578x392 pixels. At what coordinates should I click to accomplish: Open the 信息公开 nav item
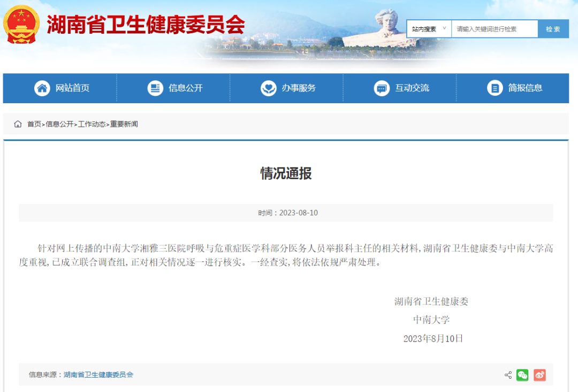186,88
